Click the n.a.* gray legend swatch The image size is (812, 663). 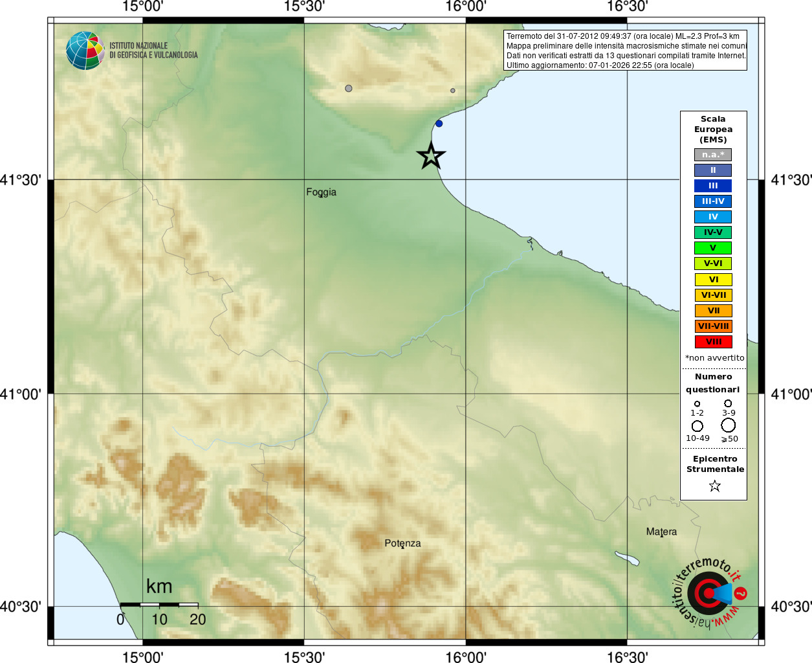[x=713, y=155]
